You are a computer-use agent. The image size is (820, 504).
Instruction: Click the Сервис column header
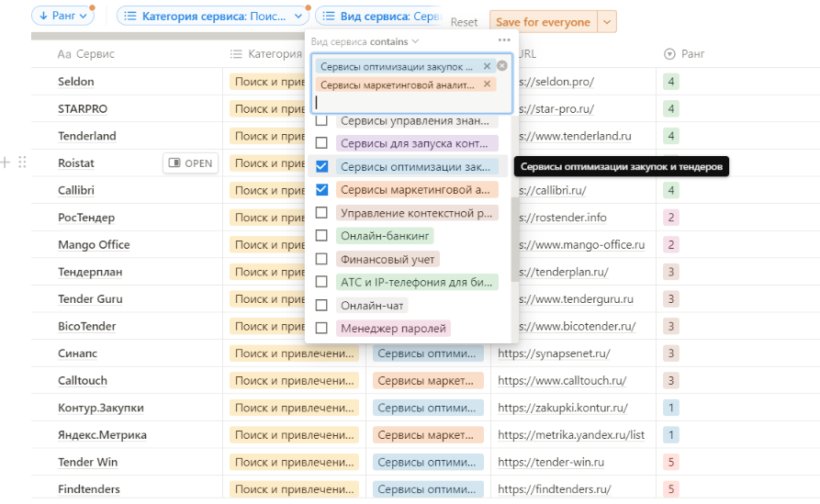pyautogui.click(x=95, y=54)
